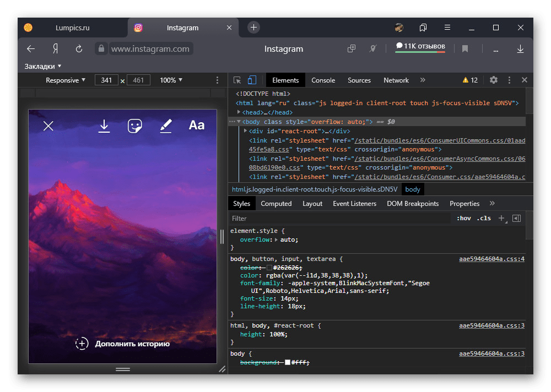Switch to the Console tab
This screenshot has width=551, height=392.
coord(323,80)
